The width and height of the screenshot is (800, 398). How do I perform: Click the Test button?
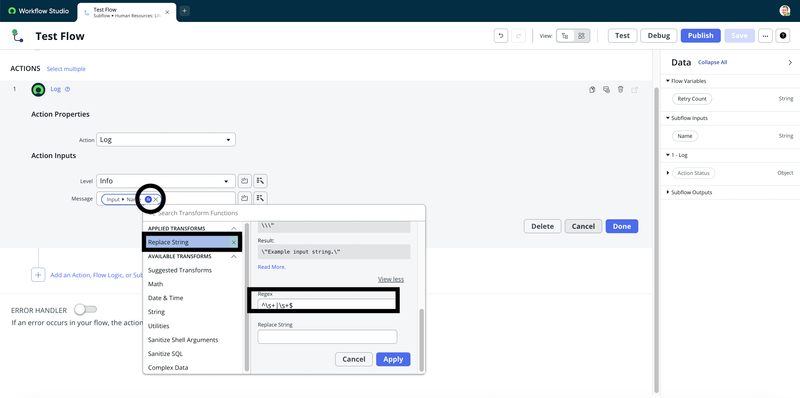[x=622, y=36]
